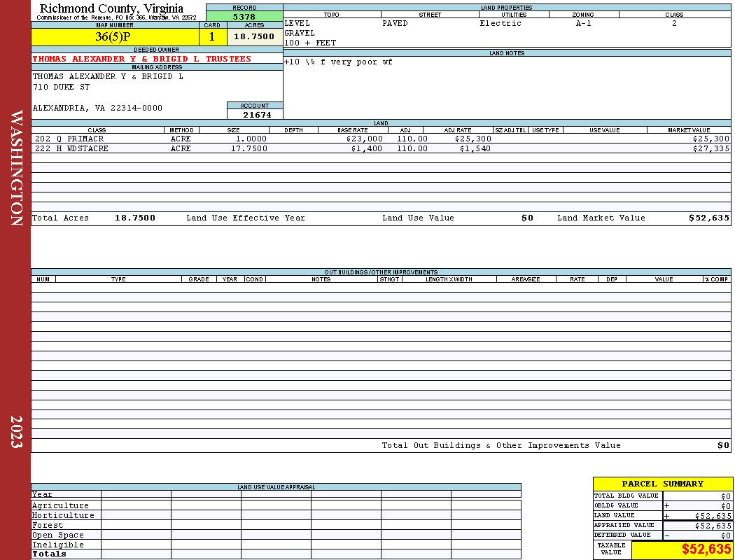
Task: Click the acres value 18.7500 in header
Action: click(x=254, y=36)
